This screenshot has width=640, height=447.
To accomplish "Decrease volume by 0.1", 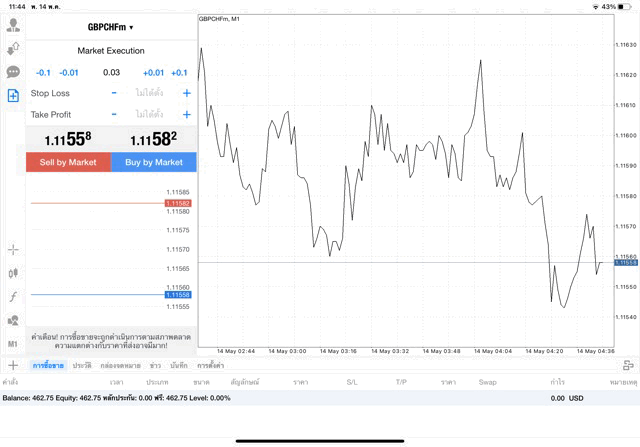I will click(x=43, y=73).
